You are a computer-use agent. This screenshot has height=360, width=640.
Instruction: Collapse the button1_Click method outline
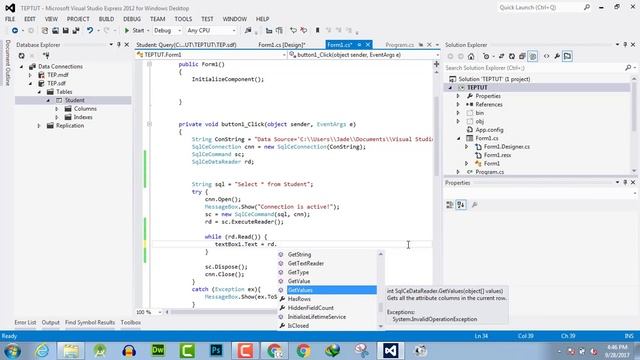tap(149, 124)
